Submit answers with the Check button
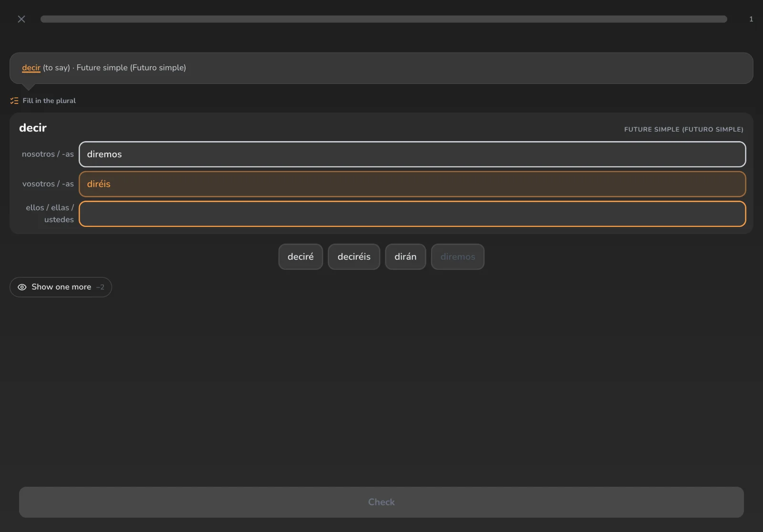This screenshot has height=532, width=763. click(x=381, y=502)
